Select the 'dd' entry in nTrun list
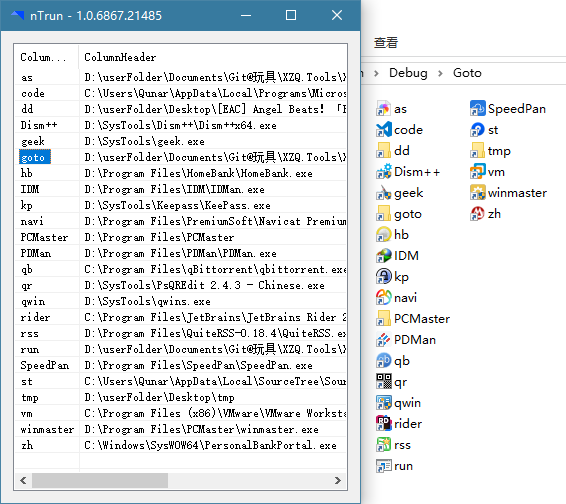Image resolution: width=566 pixels, height=504 pixels. point(180,109)
